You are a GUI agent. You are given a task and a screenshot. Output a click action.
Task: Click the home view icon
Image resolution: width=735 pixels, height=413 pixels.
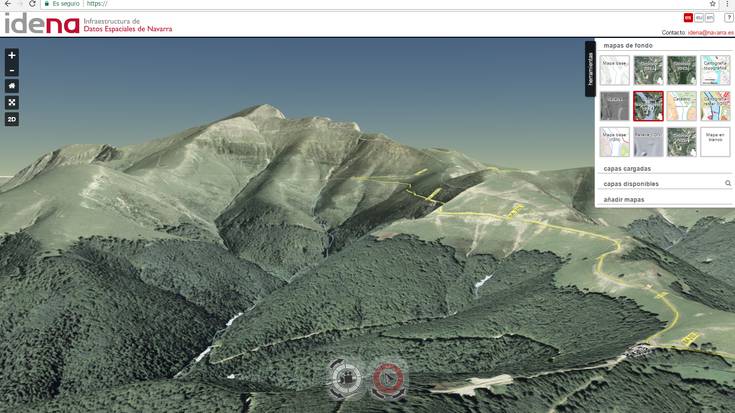point(12,86)
